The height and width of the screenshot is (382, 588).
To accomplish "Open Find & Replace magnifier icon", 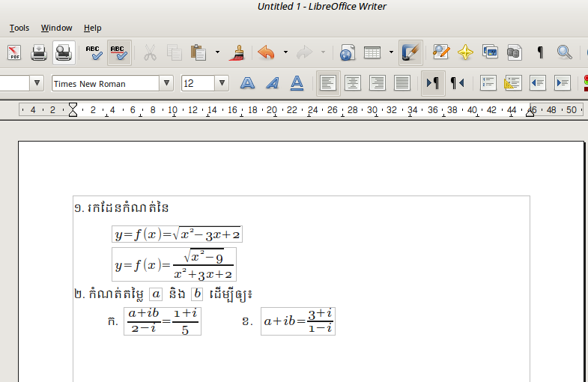I will point(564,52).
